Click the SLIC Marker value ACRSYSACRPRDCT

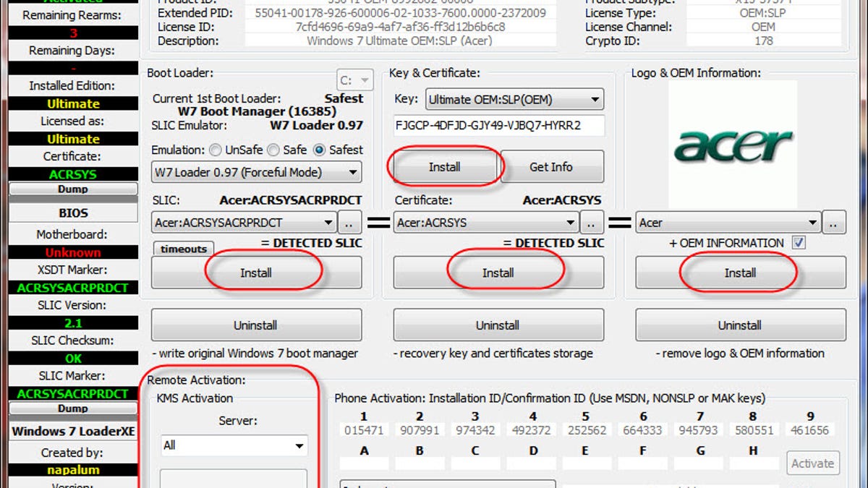click(x=73, y=394)
